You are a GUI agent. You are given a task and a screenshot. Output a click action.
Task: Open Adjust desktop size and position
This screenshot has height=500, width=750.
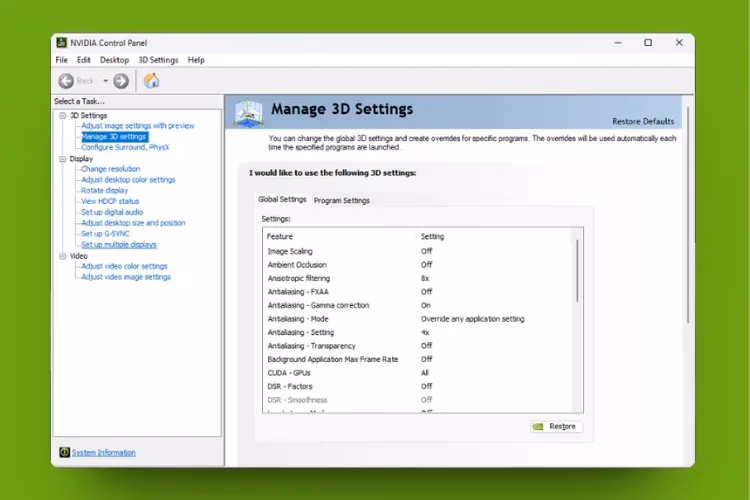tap(133, 223)
